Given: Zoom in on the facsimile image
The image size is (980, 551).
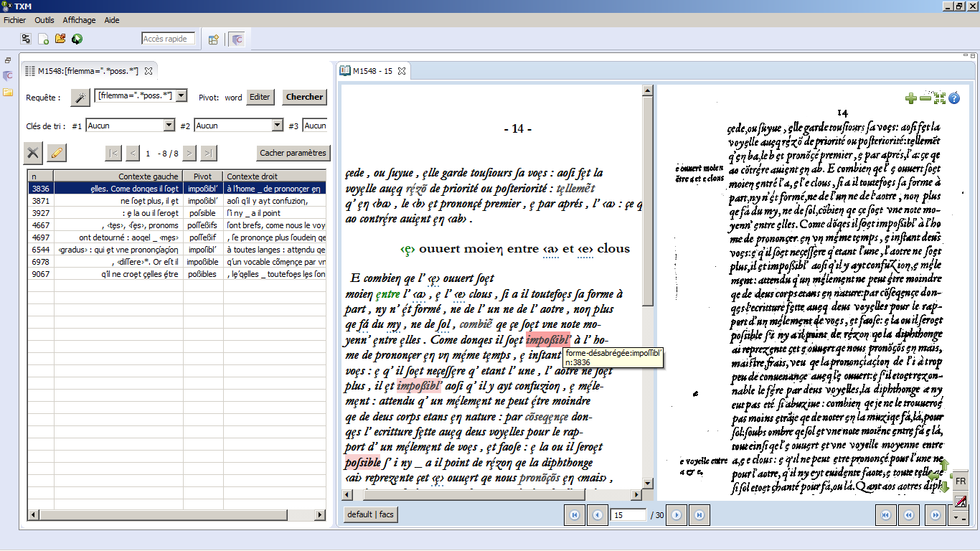Looking at the screenshot, I should (x=910, y=98).
